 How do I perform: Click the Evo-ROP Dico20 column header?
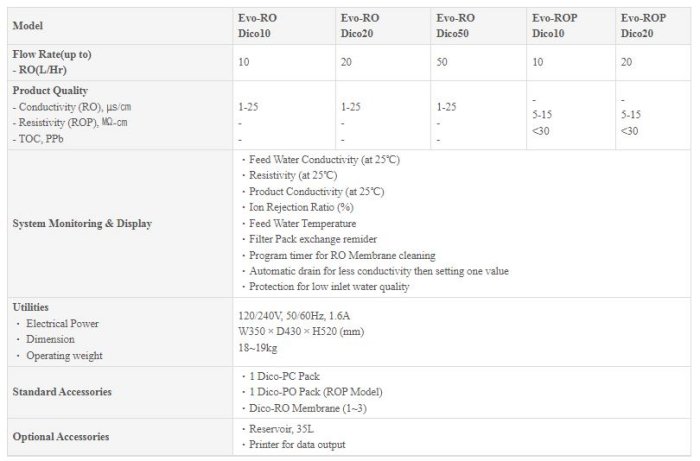(643, 24)
